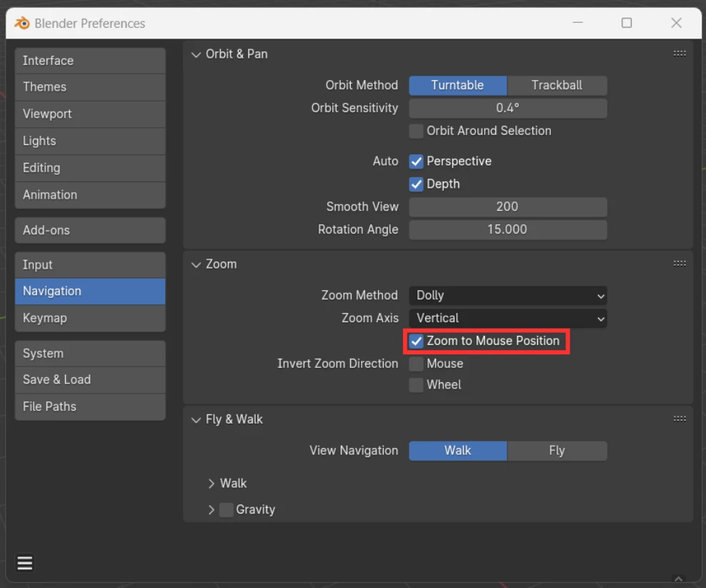Image resolution: width=706 pixels, height=588 pixels.
Task: Choose Fly for View Navigation
Action: (557, 451)
